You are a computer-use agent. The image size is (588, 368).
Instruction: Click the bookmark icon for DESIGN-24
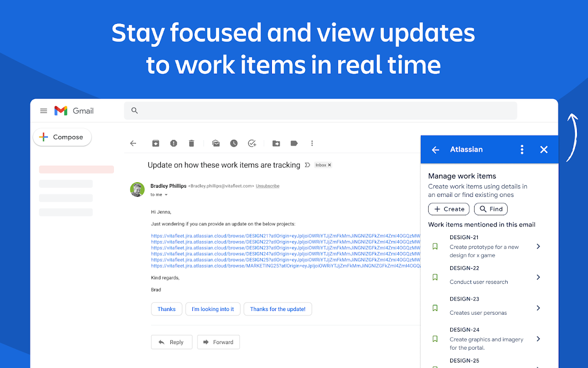[435, 339]
